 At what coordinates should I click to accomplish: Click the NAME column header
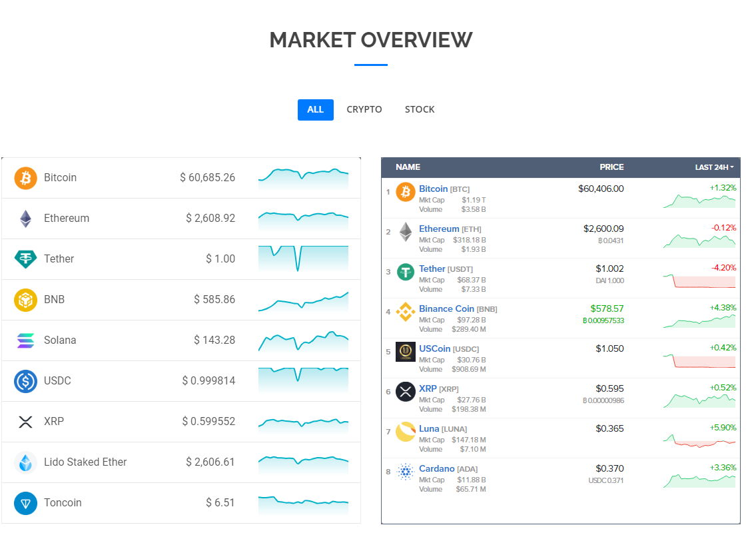click(x=408, y=167)
